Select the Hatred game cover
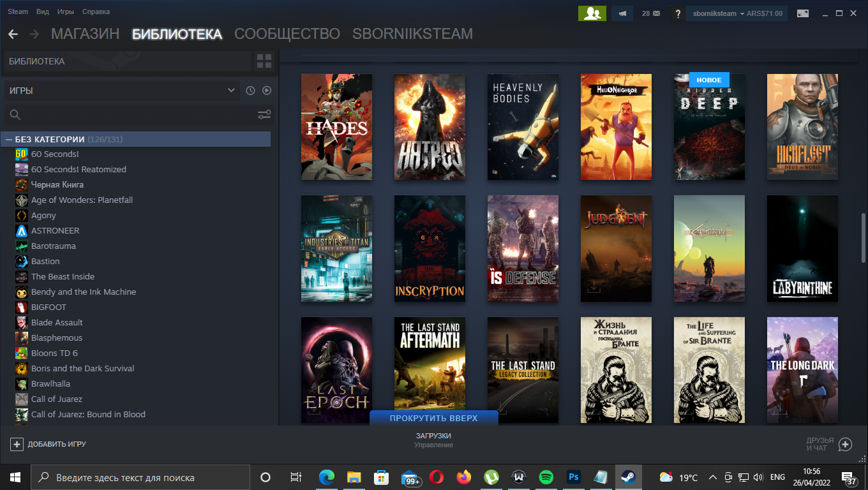 430,126
